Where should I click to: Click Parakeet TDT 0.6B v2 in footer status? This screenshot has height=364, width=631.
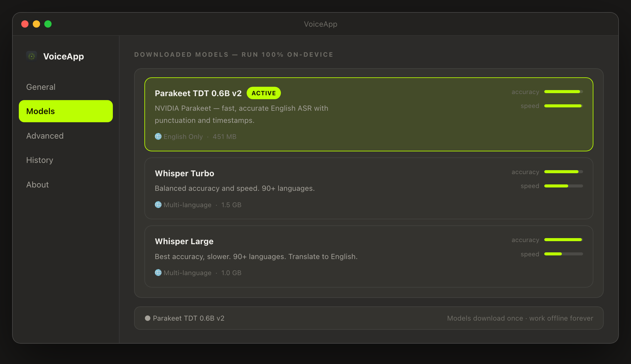click(x=189, y=318)
